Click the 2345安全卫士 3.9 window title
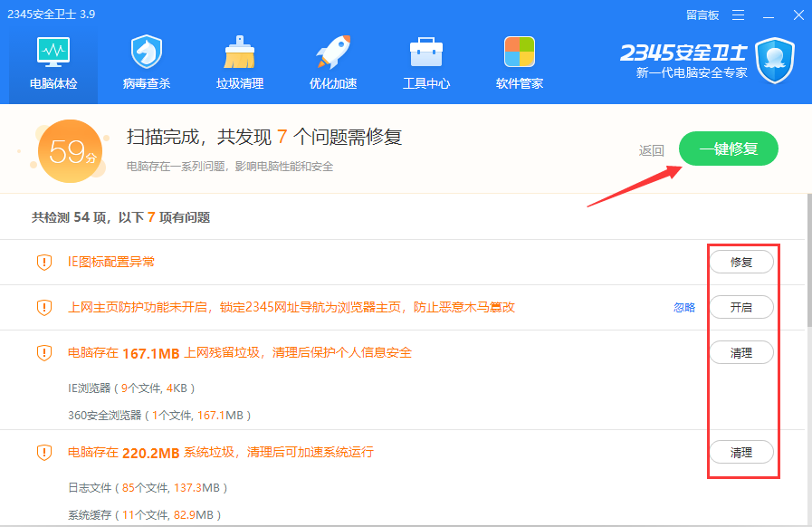Screen dimensions: 812x527 52,14
